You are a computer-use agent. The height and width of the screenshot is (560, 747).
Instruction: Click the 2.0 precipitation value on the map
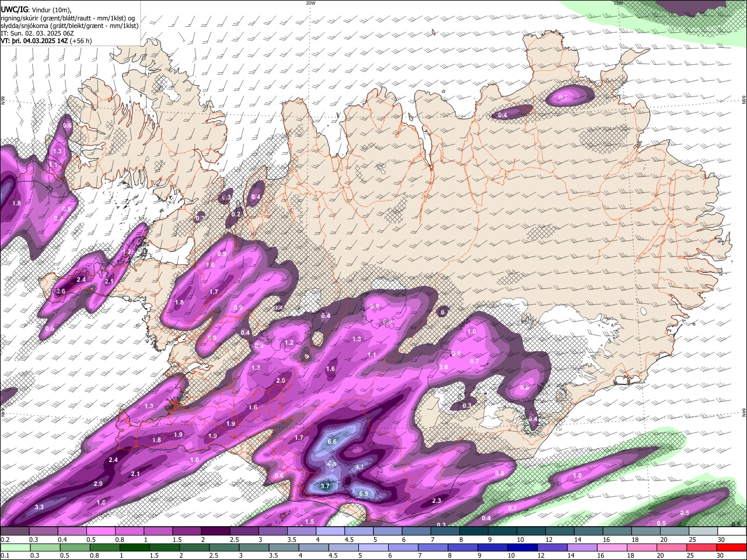tap(281, 380)
